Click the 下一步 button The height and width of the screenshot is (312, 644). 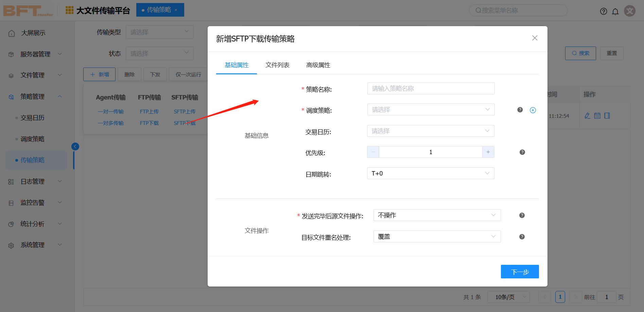pos(519,272)
